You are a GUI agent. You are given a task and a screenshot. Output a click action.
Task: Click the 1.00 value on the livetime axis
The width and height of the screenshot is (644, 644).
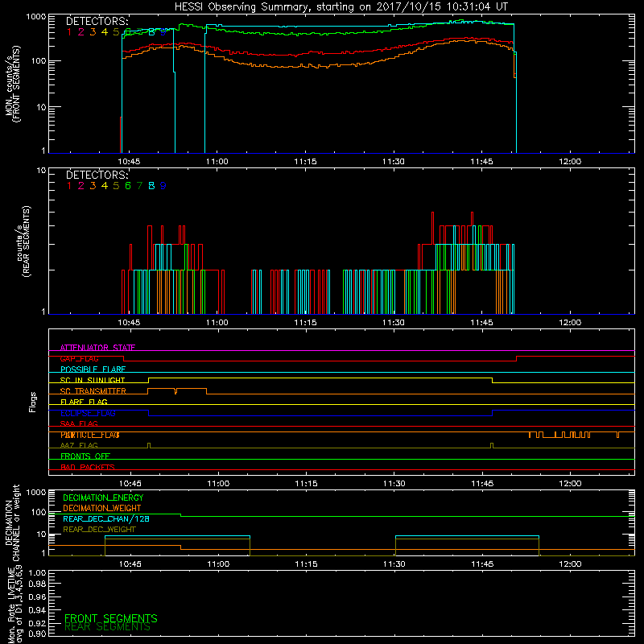tap(37, 573)
